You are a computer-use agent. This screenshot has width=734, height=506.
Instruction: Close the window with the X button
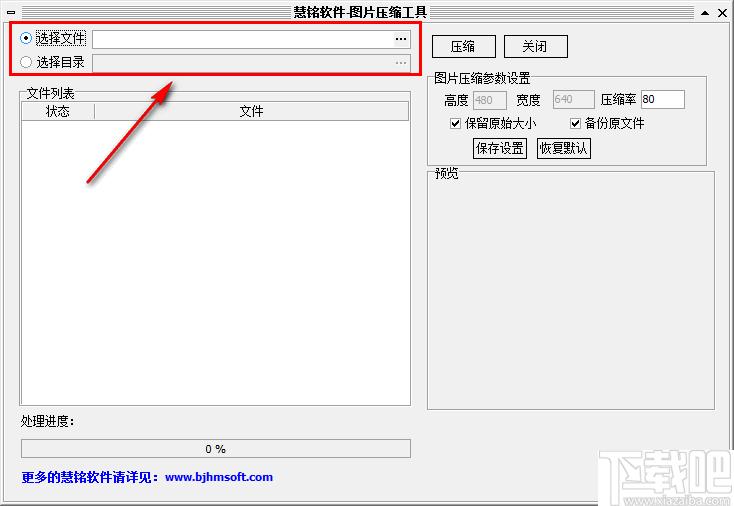722,13
